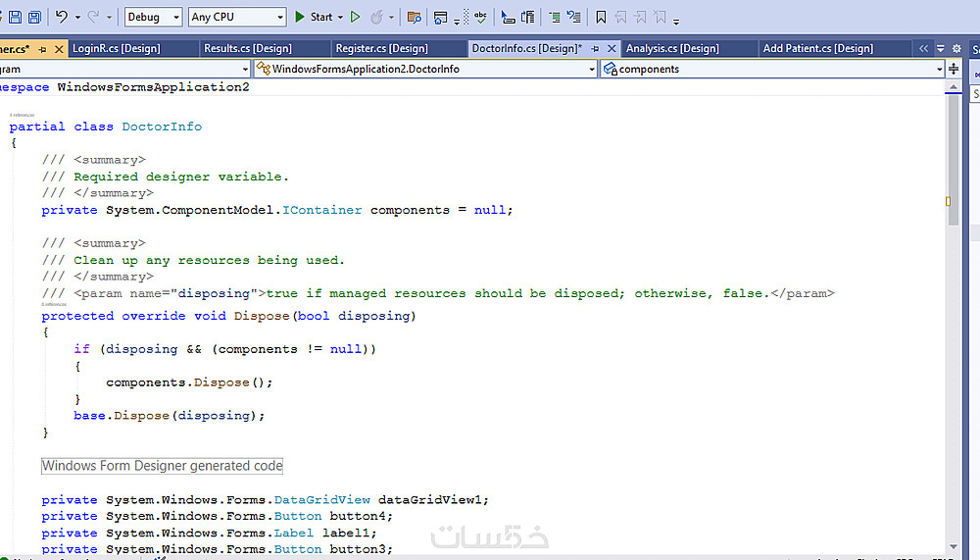This screenshot has width=980, height=560.
Task: Expand Windows Form Designer generated code region
Action: pyautogui.click(x=162, y=466)
